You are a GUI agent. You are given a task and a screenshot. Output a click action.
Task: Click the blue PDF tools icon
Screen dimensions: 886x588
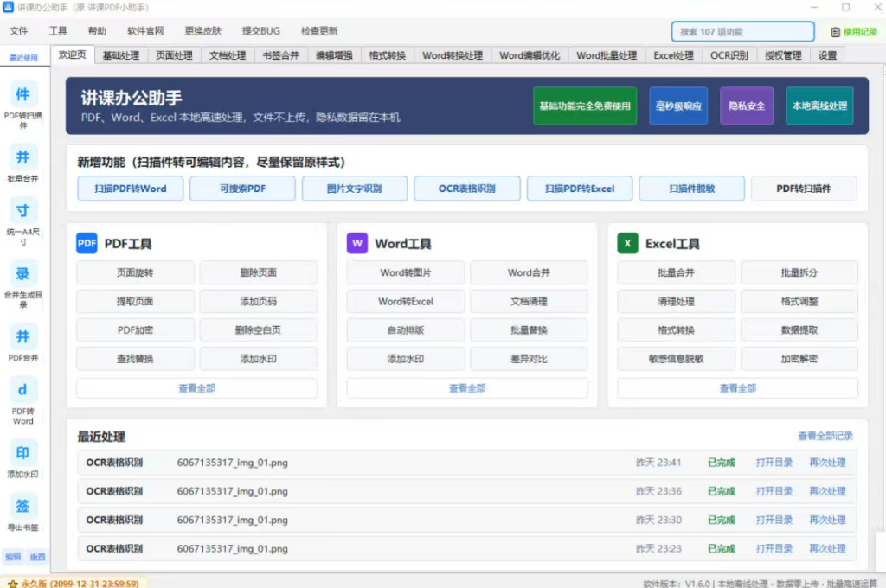(x=87, y=244)
